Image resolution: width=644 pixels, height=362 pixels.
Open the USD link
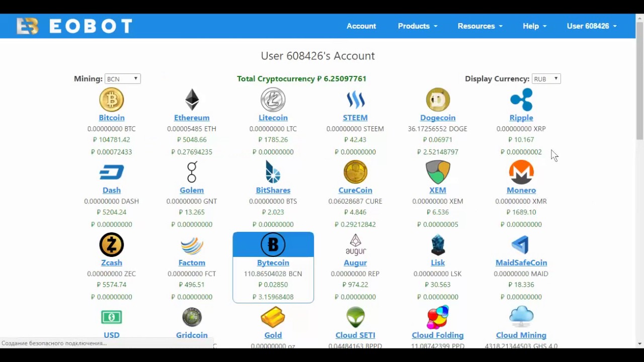click(x=112, y=335)
